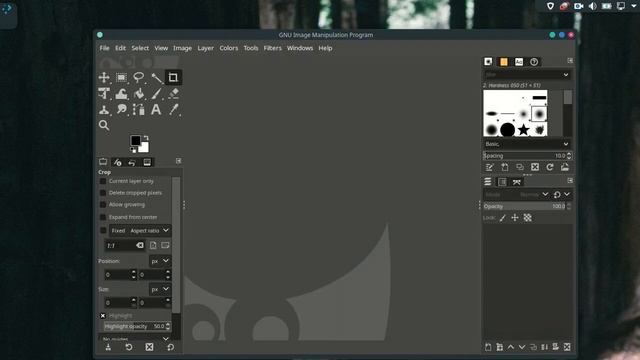Select the Clone stamp tool
640x360 pixels.
104,110
